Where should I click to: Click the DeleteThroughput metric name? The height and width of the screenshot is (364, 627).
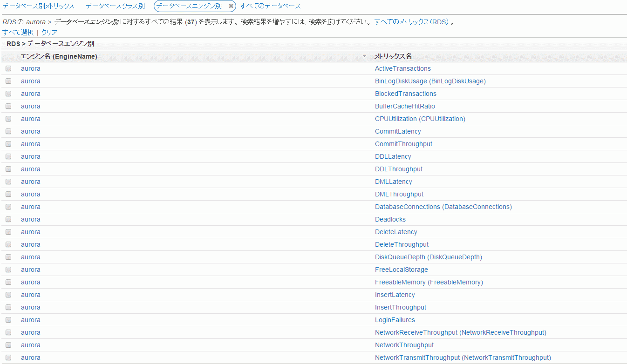402,244
